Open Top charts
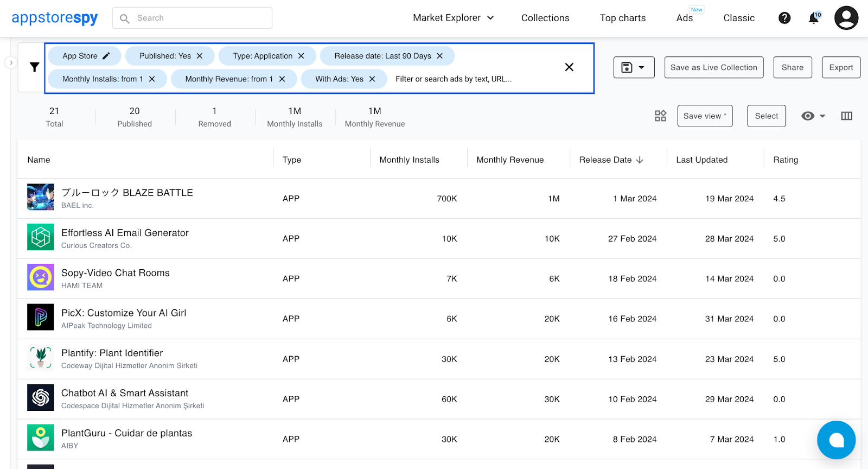The height and width of the screenshot is (469, 868). pos(623,18)
